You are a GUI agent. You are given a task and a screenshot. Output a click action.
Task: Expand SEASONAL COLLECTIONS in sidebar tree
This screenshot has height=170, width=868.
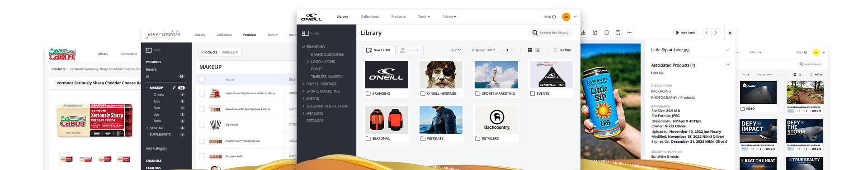point(303,106)
